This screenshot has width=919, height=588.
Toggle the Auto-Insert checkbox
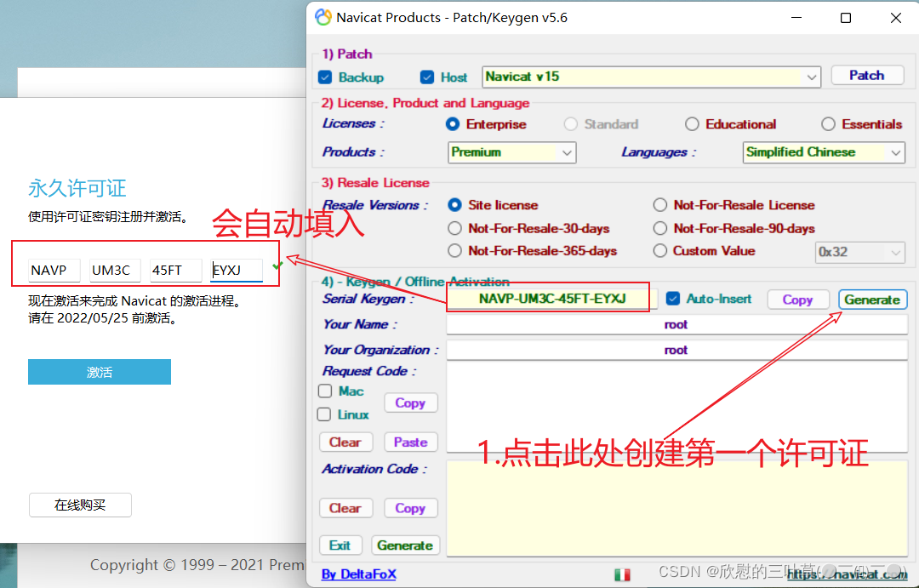(673, 299)
